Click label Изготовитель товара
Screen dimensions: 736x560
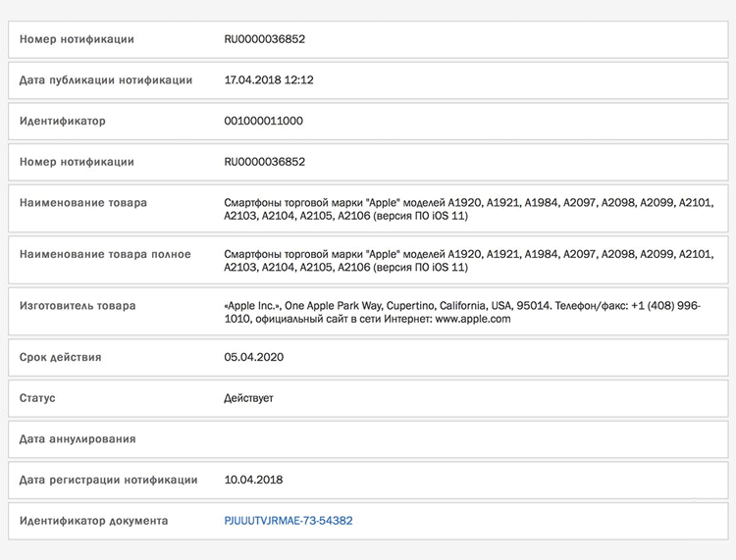[x=78, y=306]
